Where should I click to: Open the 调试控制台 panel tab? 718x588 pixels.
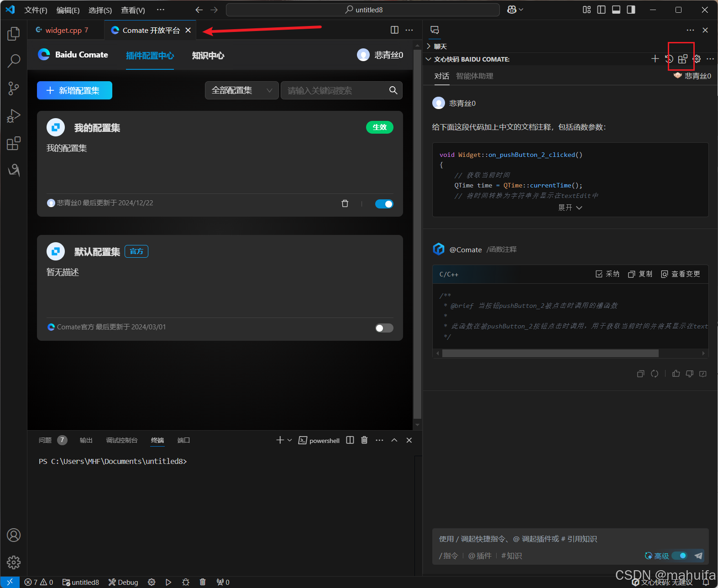coord(122,440)
